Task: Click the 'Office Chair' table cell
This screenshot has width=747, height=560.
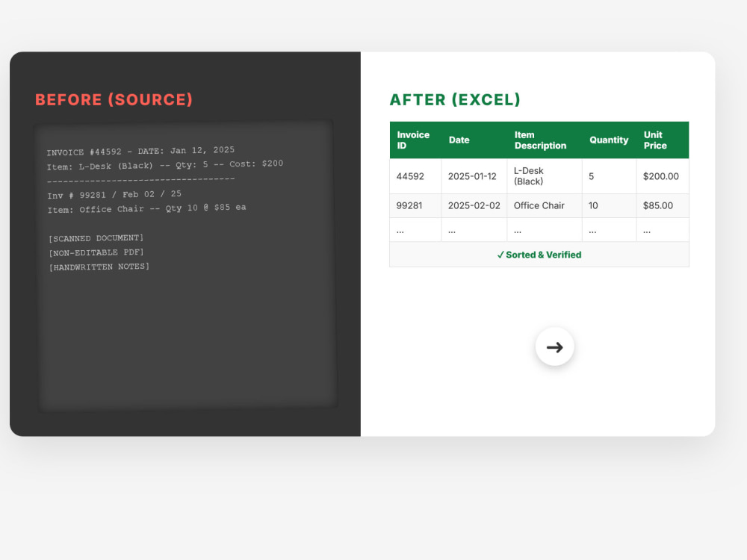Action: pyautogui.click(x=545, y=206)
